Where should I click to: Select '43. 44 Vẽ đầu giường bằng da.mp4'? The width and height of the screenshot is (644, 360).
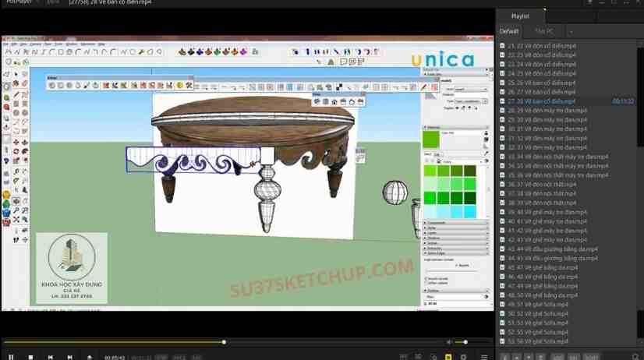coord(550,249)
